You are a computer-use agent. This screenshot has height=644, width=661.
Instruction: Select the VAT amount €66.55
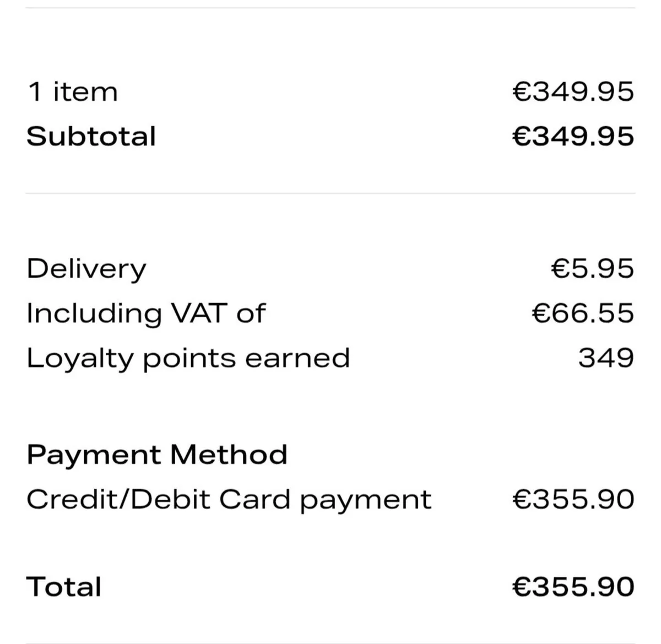583,313
